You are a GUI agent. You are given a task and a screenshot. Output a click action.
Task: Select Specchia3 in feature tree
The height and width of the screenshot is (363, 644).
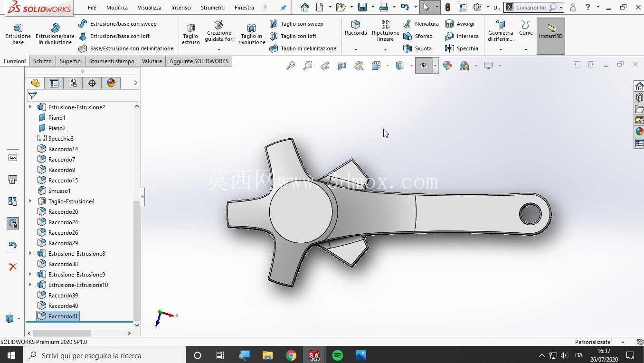pyautogui.click(x=61, y=138)
